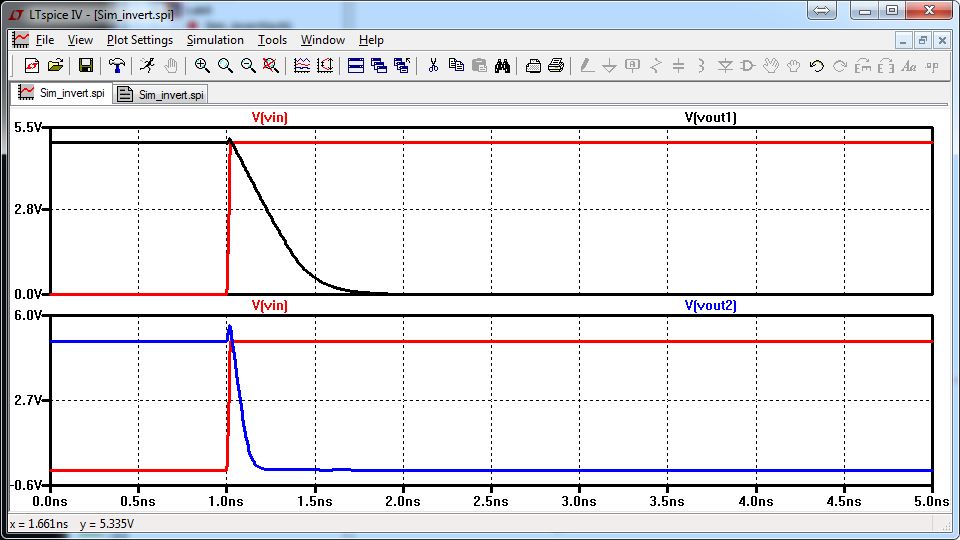
Task: Click the Print icon
Action: [557, 66]
